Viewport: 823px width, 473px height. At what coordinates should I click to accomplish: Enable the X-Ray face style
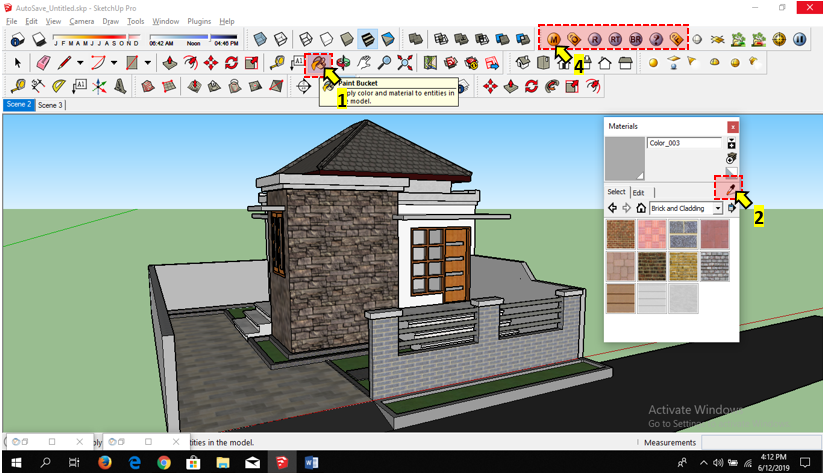(260, 40)
